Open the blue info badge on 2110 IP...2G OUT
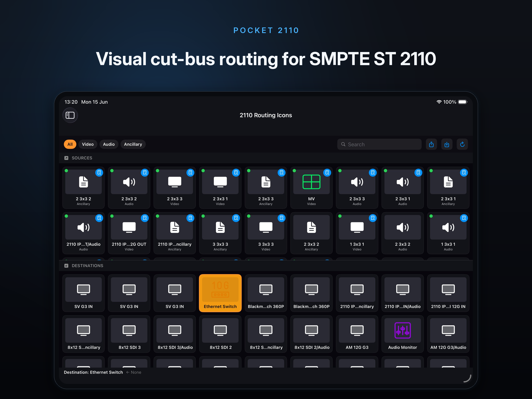This screenshot has height=399, width=532. (145, 218)
